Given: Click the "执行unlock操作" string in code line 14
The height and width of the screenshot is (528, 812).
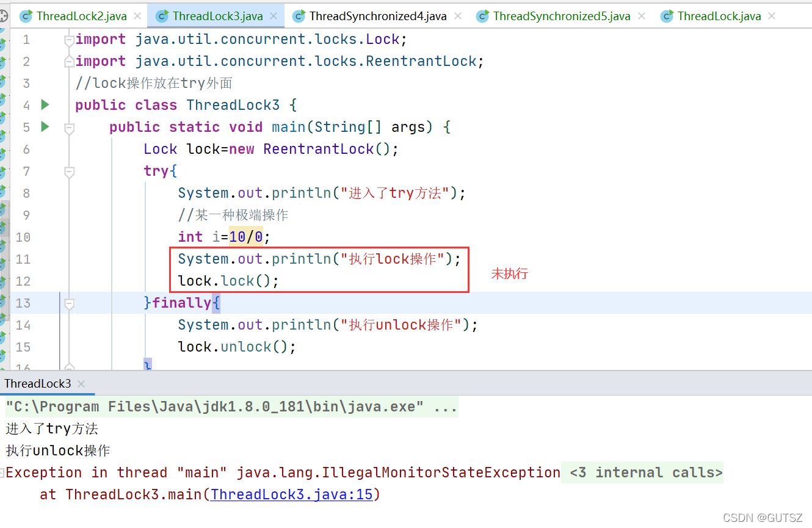Looking at the screenshot, I should (x=401, y=325).
